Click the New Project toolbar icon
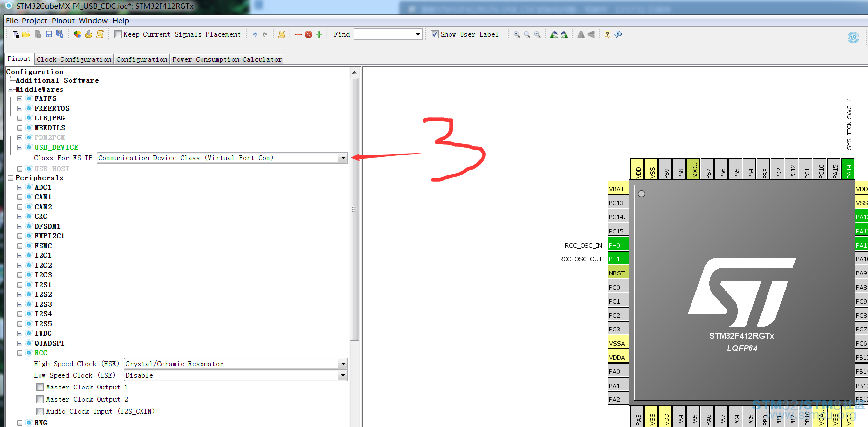 point(16,34)
